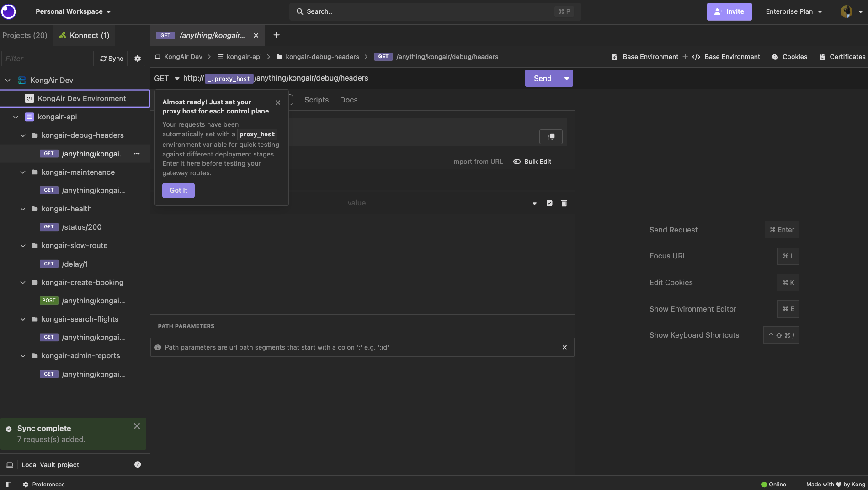
Task: Focus the global Search field
Action: pyautogui.click(x=435, y=11)
